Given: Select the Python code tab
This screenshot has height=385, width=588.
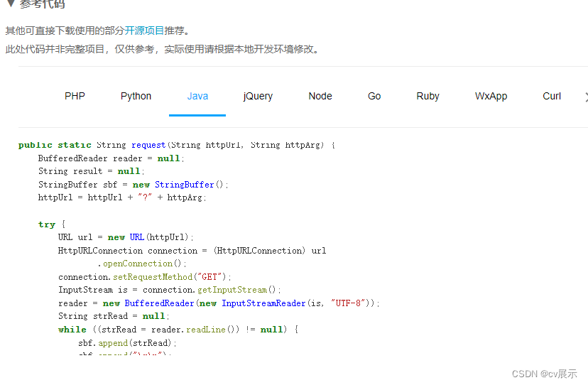Looking at the screenshot, I should [x=136, y=96].
